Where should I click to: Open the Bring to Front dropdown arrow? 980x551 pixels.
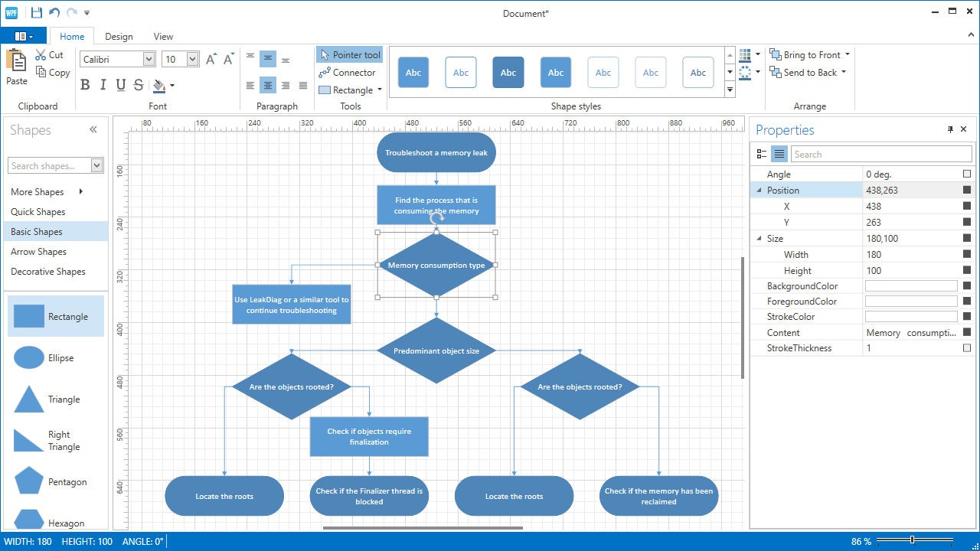pos(848,55)
